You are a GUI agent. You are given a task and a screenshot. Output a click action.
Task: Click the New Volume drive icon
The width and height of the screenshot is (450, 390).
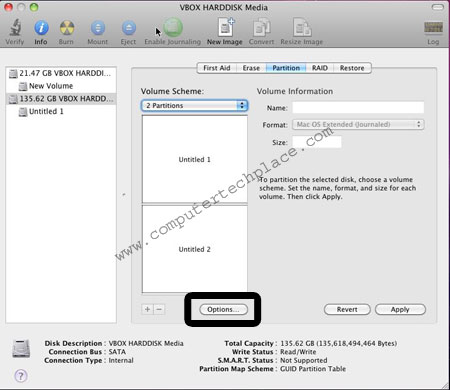(x=23, y=86)
